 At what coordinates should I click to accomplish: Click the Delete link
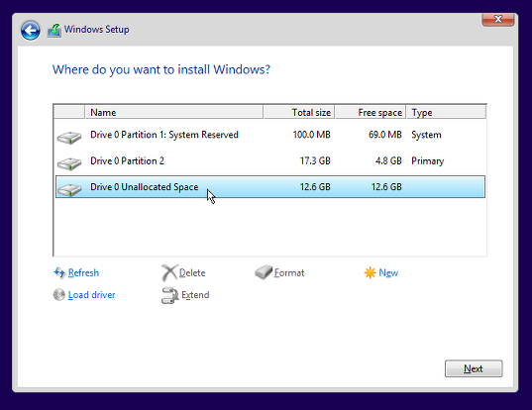[192, 272]
